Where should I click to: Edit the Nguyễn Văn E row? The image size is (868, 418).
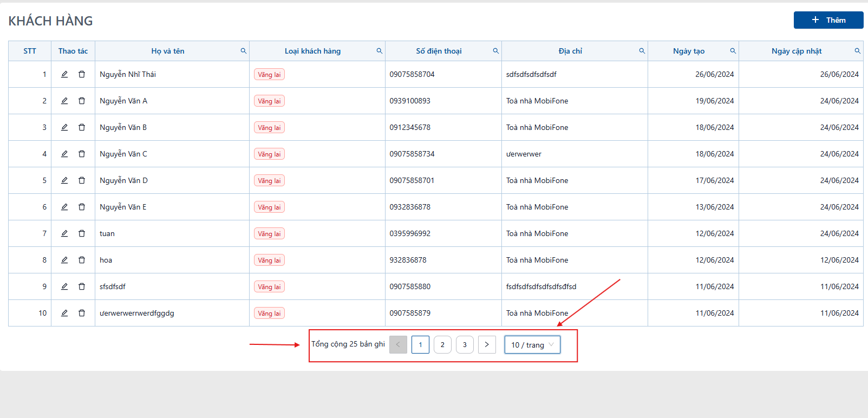[64, 207]
